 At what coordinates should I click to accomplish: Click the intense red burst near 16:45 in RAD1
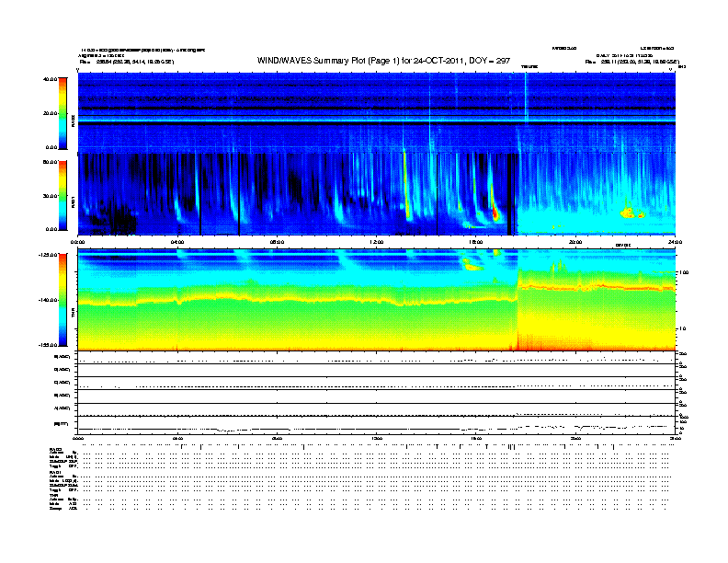point(495,212)
